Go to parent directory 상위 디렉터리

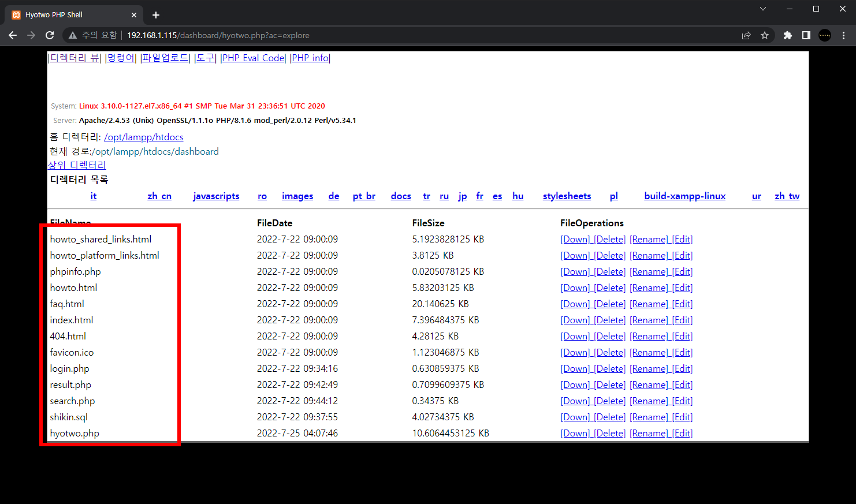[77, 165]
